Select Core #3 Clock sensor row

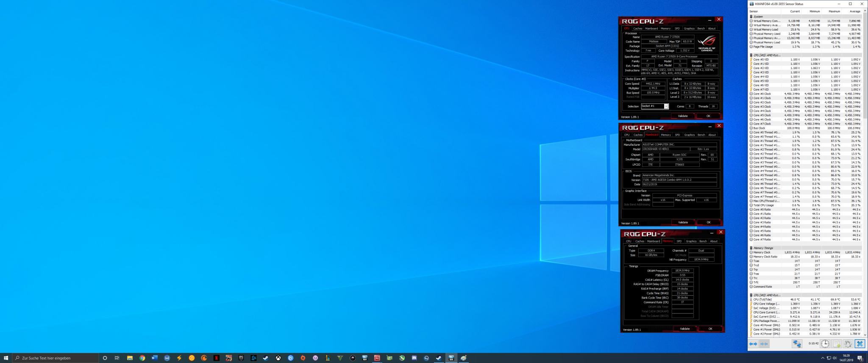(805, 107)
